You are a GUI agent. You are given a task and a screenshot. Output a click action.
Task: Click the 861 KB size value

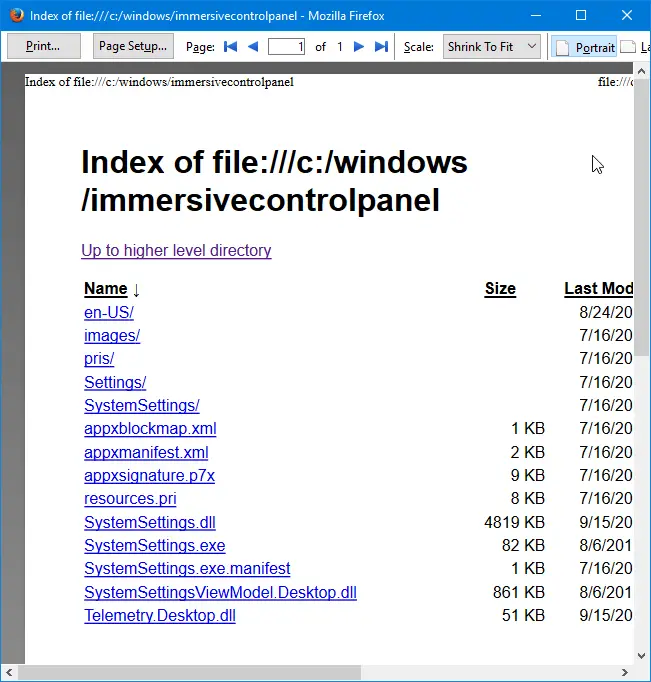pos(519,592)
